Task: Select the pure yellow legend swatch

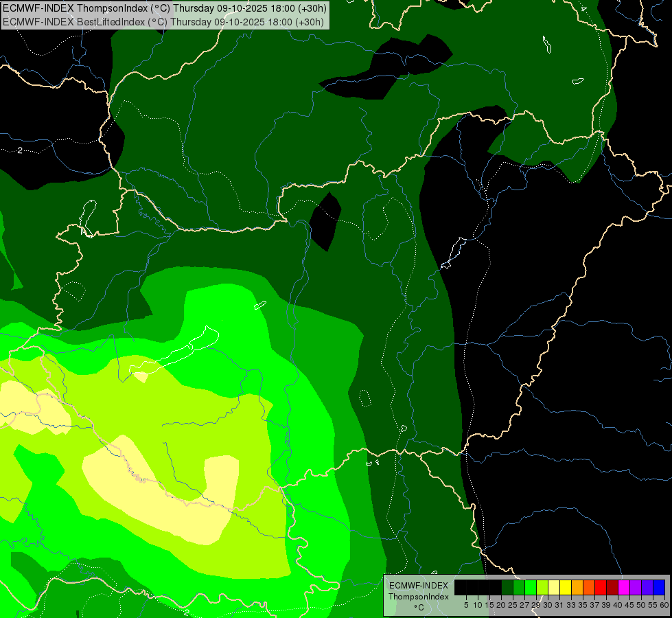Action: click(566, 587)
